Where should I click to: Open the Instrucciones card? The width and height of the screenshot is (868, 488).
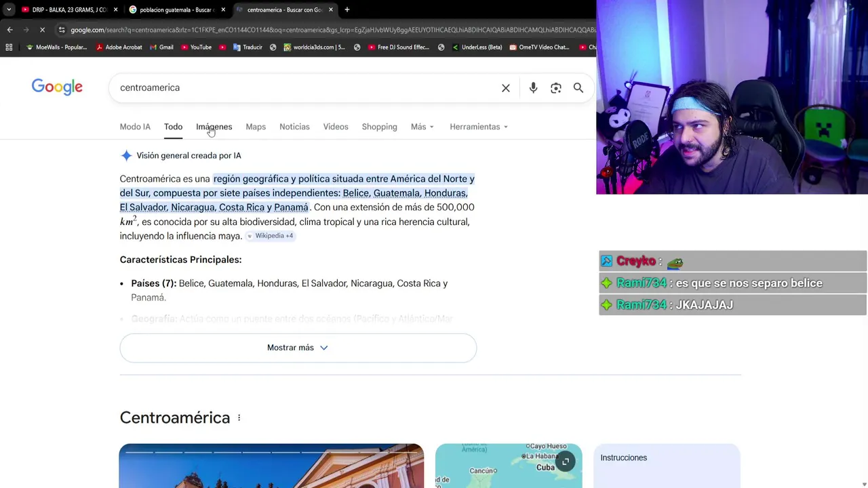coord(667,466)
